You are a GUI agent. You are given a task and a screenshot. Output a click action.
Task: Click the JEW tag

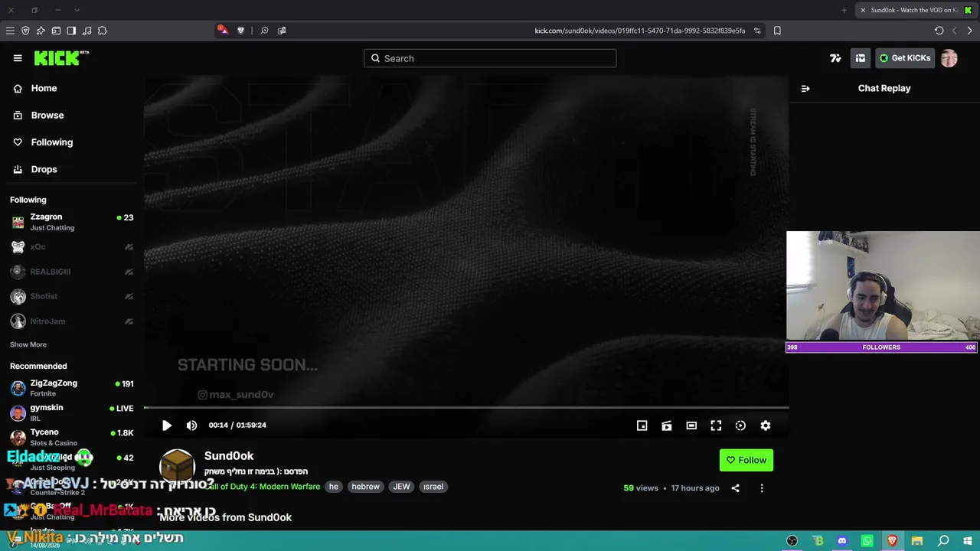tap(401, 487)
